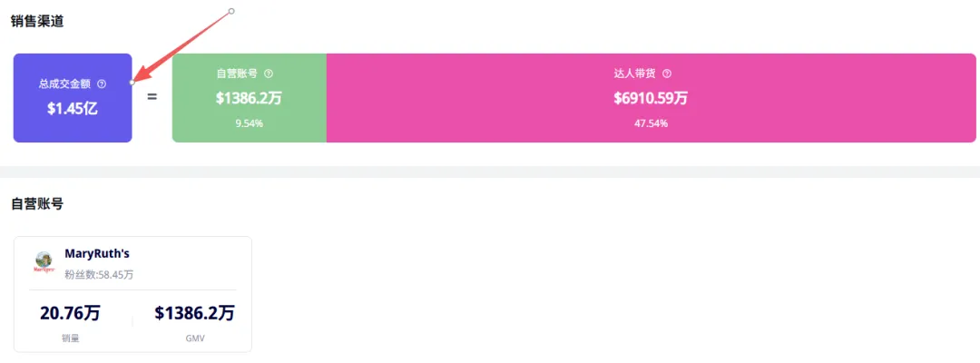The width and height of the screenshot is (980, 363).
Task: Click the $1.45亿 total amount
Action: pos(73,107)
